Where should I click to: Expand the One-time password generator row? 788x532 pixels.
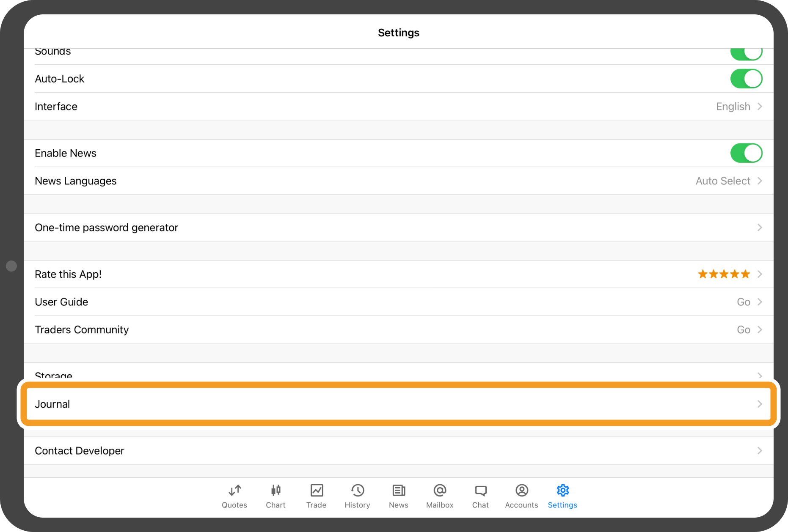398,228
